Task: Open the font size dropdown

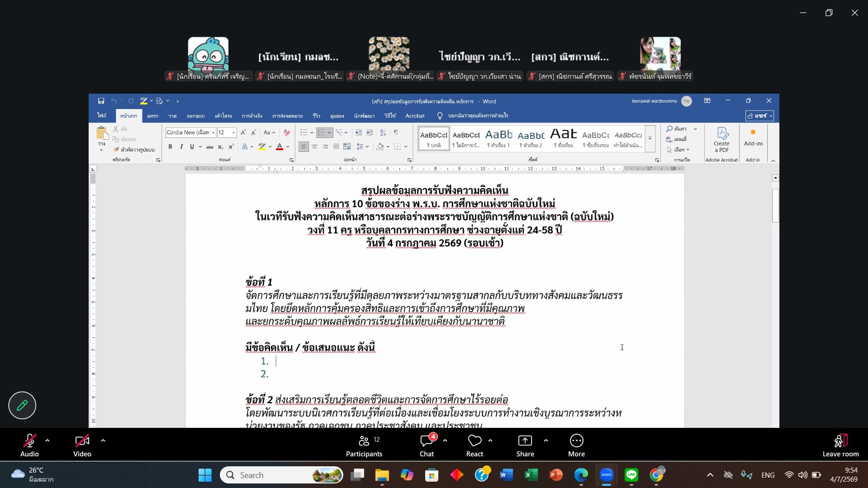Action: point(233,133)
